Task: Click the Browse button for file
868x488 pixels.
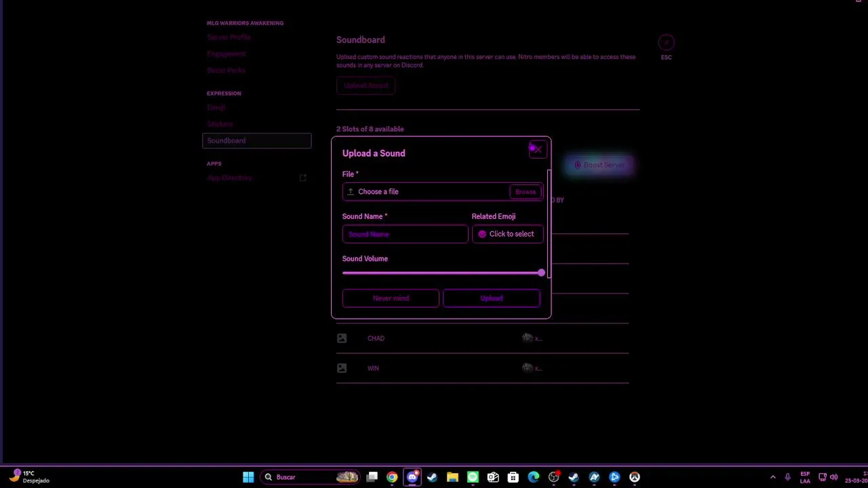Action: 526,192
